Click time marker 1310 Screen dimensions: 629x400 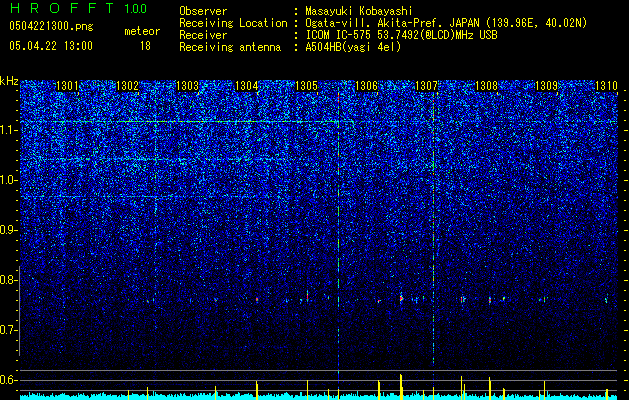point(606,85)
